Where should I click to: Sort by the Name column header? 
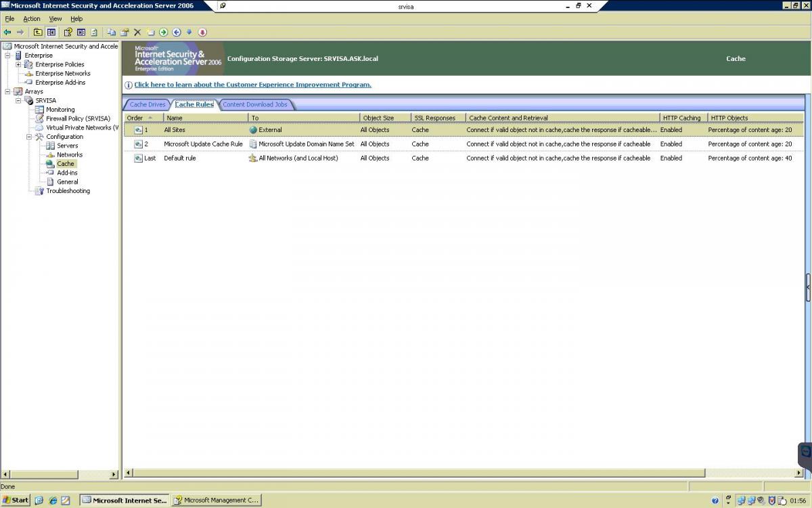tap(206, 118)
